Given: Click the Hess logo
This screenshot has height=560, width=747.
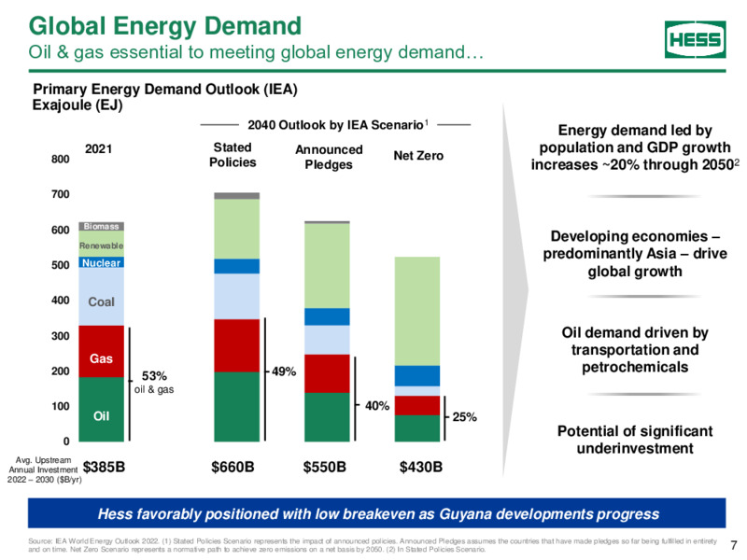Looking at the screenshot, I should click(x=695, y=39).
